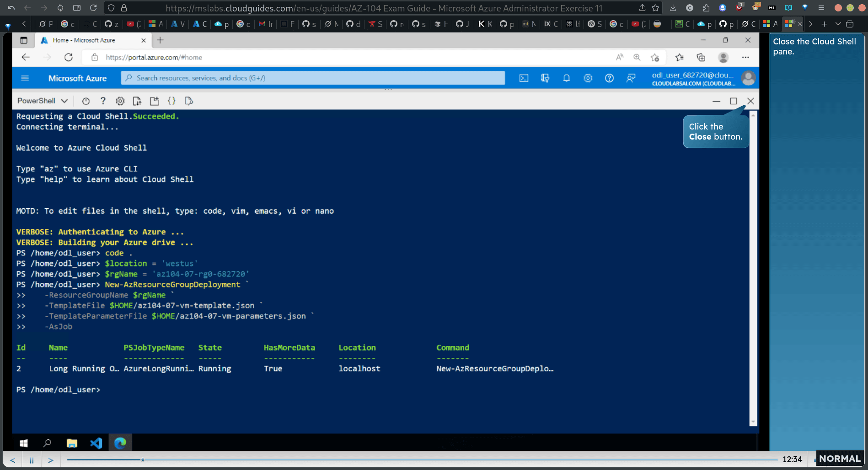Screen dimensions: 868x470
Task: Go to previous guide step
Action: tap(13, 460)
